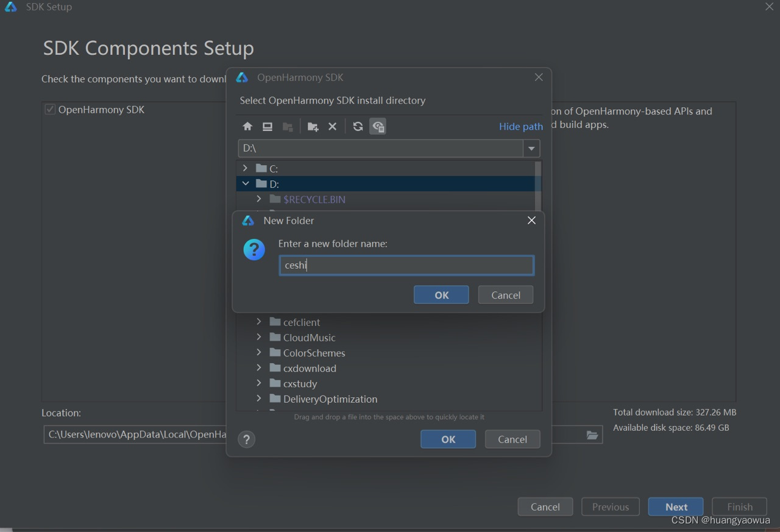This screenshot has width=780, height=532.
Task: Click Finish in the SDK Setup window
Action: pos(740,507)
